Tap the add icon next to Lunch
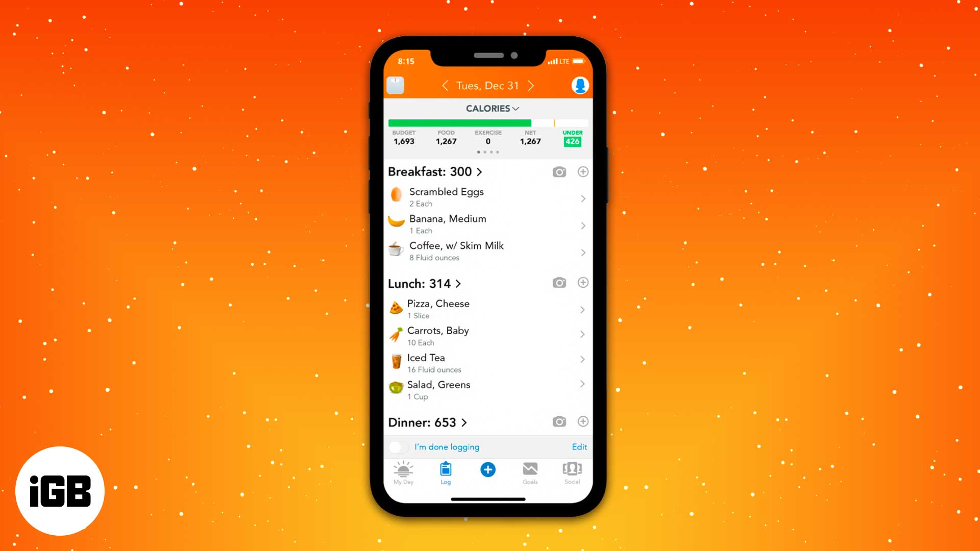This screenshot has height=551, width=980. (583, 283)
